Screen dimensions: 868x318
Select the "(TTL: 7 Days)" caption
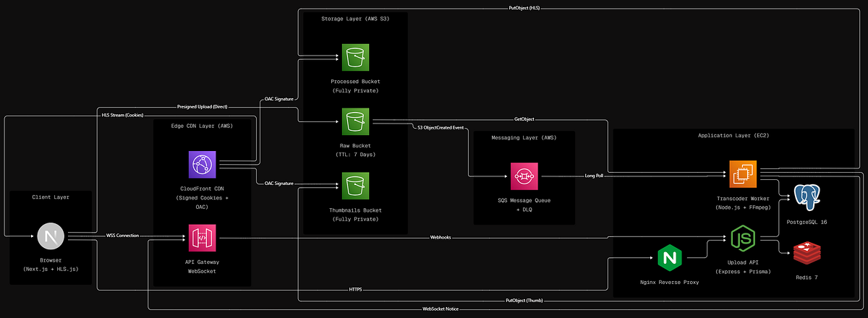[355, 155]
